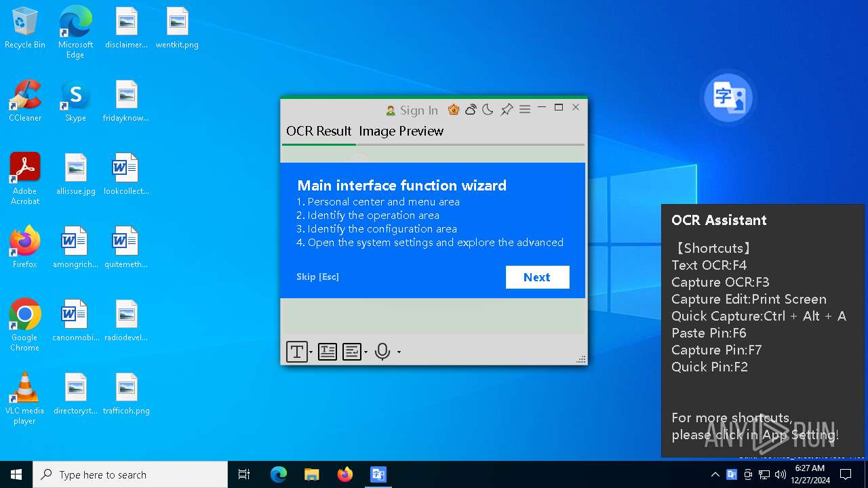Select the Firefox desktop shortcut
868x488 pixels.
(25, 248)
